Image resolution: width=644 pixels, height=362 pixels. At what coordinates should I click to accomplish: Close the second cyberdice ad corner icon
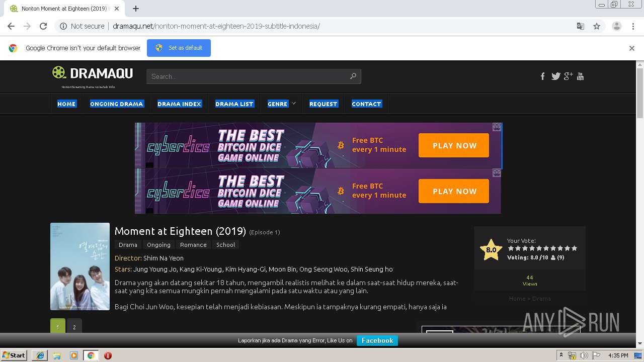tap(497, 173)
